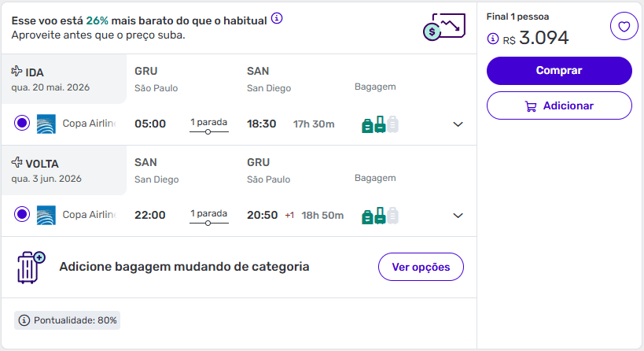The height and width of the screenshot is (351, 644).
Task: Expand the outbound flight details chevron
Action: pos(458,124)
